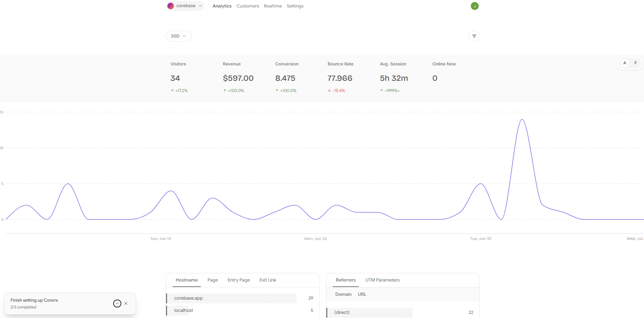Click the Finish setting up Convrs text

point(34,300)
